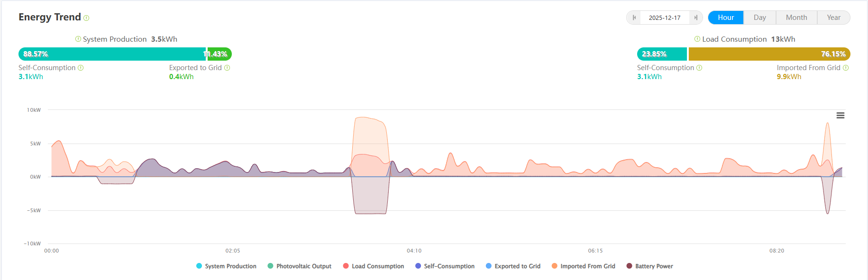Click the Energy Trend info icon

86,18
